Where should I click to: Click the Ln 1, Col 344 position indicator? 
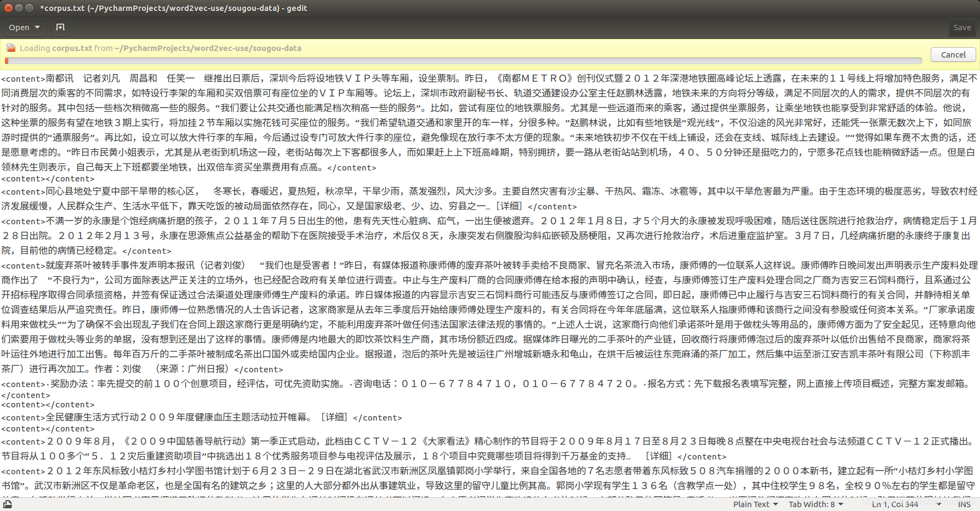tap(895, 504)
